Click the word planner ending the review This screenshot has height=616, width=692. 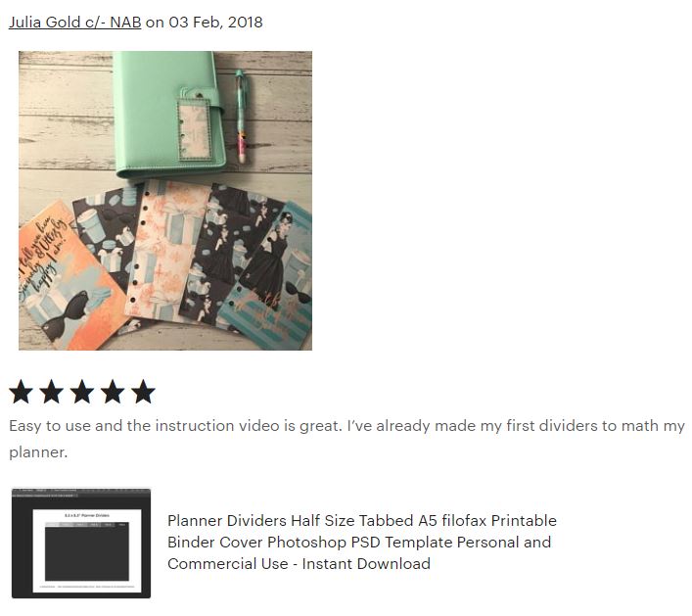(38, 452)
